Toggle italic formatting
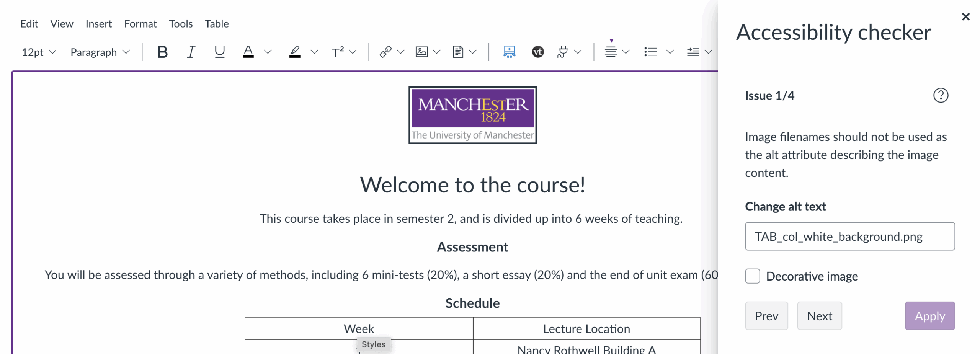The width and height of the screenshot is (980, 354). pos(191,52)
